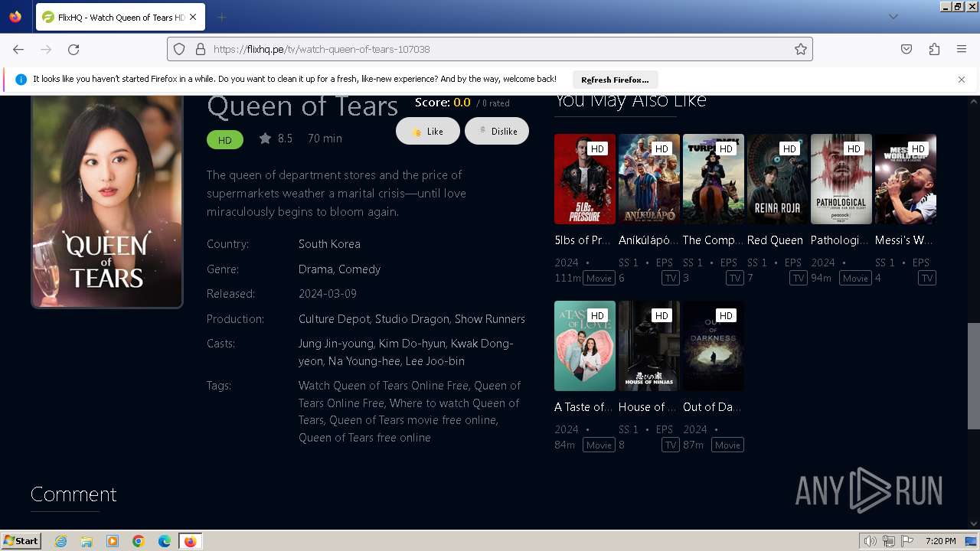980x551 pixels.
Task: Open Out of Darkness thumbnail
Action: pos(714,346)
